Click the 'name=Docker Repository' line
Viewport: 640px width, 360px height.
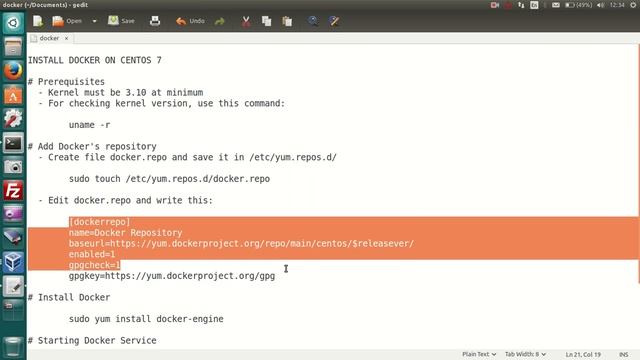(125, 233)
